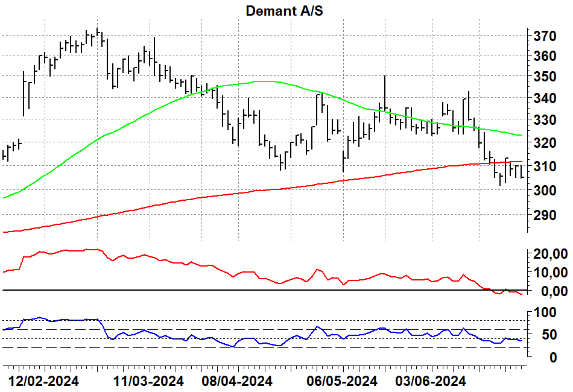Click the 11/03-2024 date label
The height and width of the screenshot is (392, 573).
pyautogui.click(x=148, y=381)
